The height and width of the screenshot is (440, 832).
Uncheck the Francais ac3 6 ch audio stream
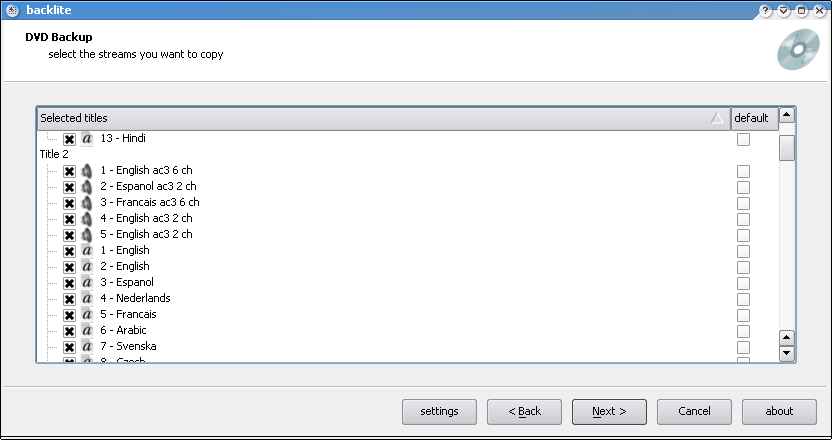tap(69, 203)
